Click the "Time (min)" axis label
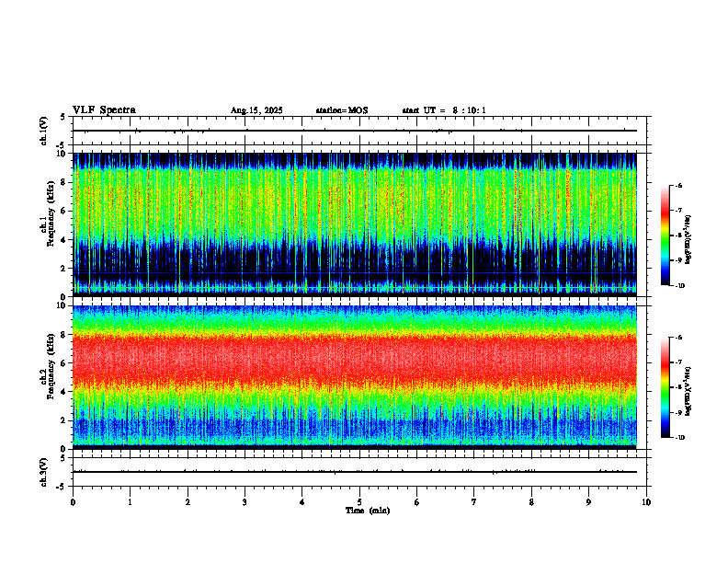The image size is (728, 563). click(x=368, y=511)
